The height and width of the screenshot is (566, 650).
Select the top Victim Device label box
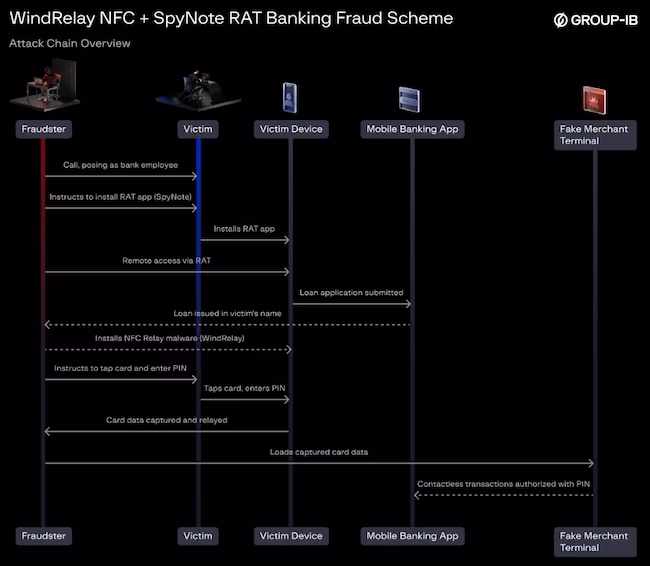(291, 129)
